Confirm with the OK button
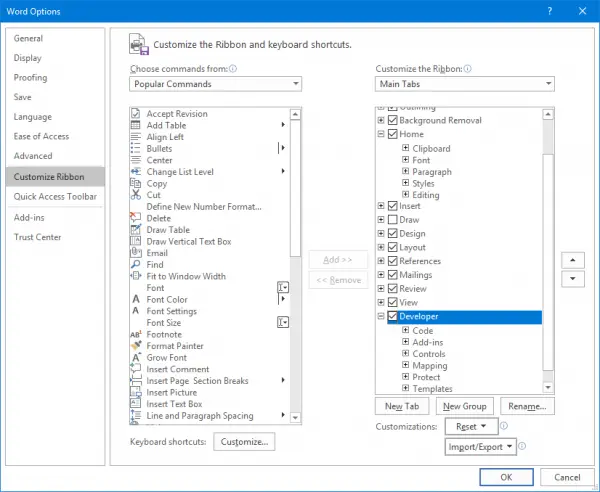Screen dimensions: 600x492 (506, 477)
